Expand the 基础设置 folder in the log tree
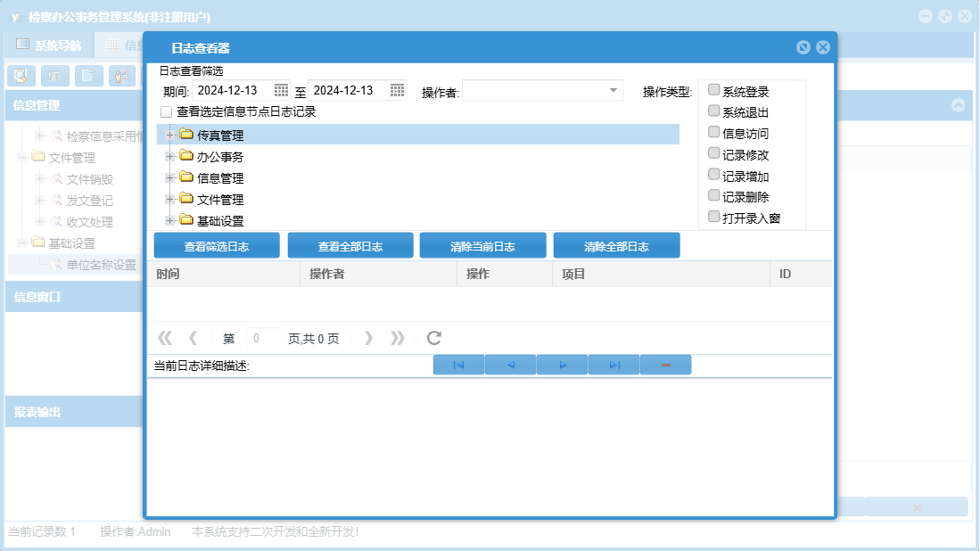Screen dimensions: 980x551 (x=169, y=220)
